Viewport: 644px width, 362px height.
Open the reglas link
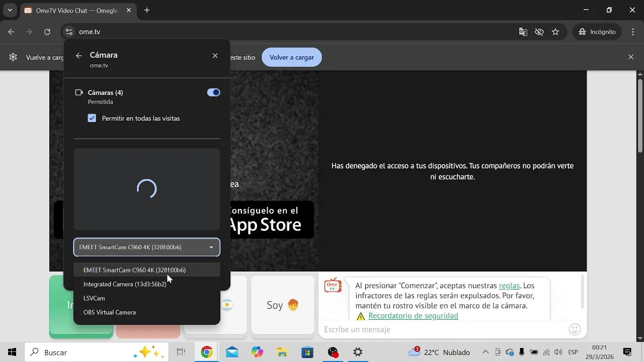509,286
